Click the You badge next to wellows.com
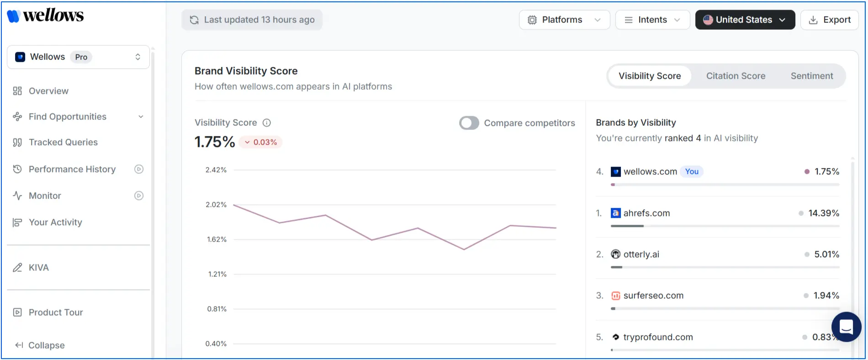Screen dimensions: 868x360 (692, 172)
